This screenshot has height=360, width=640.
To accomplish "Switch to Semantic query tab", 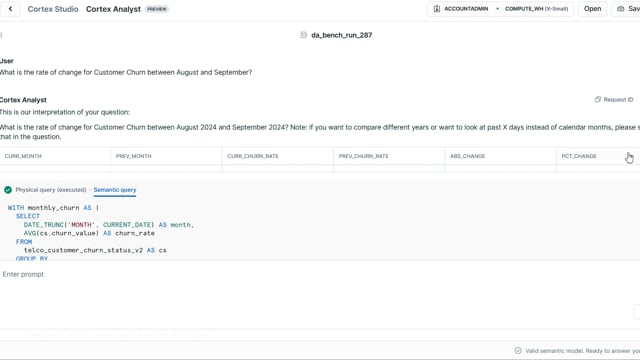I will 115,190.
